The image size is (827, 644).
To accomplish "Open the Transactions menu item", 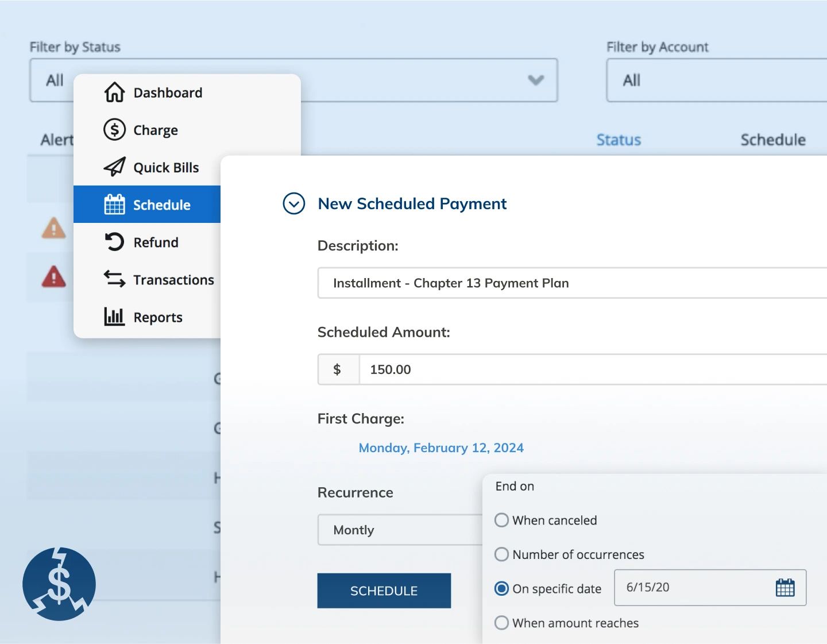I will (148, 279).
